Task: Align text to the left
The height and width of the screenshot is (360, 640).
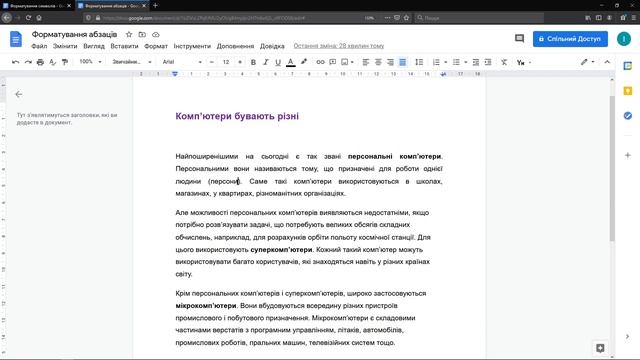Action: (x=366, y=62)
